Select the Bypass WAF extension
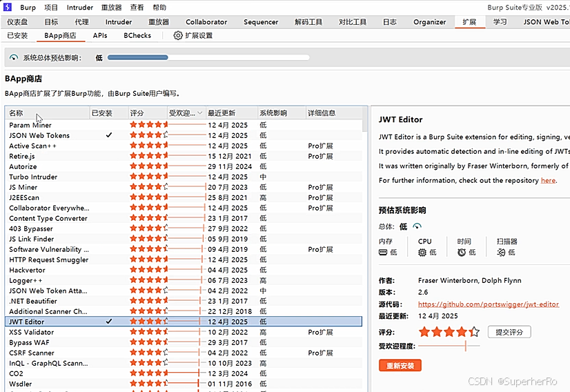 (x=184, y=342)
